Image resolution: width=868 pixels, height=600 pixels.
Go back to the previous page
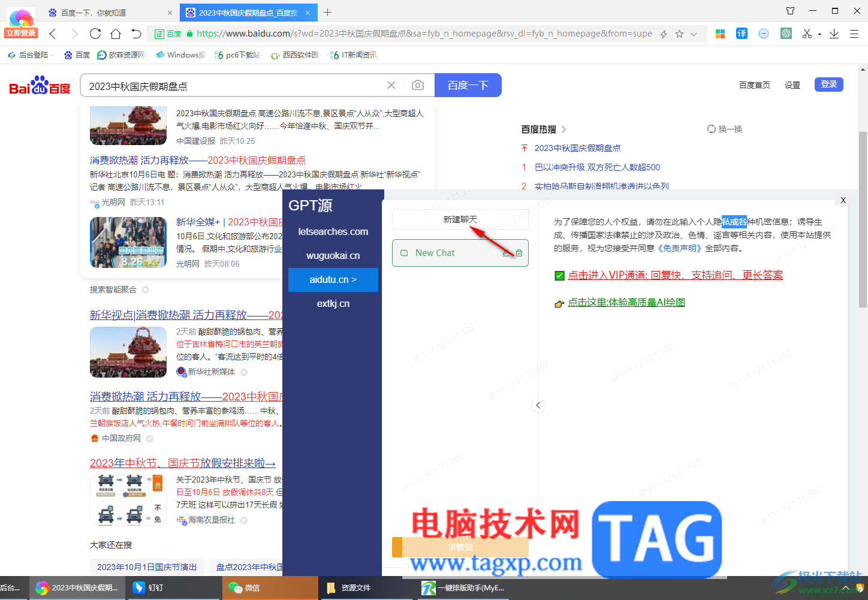(53, 34)
